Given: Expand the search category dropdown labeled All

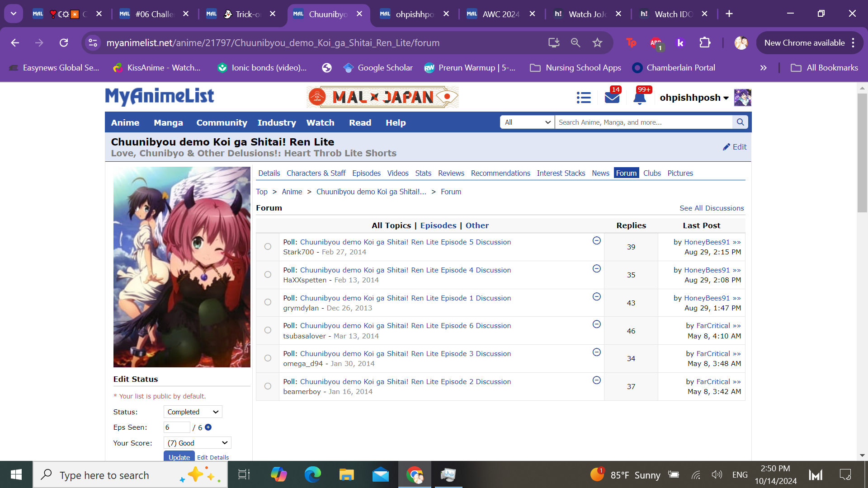Looking at the screenshot, I should (527, 122).
